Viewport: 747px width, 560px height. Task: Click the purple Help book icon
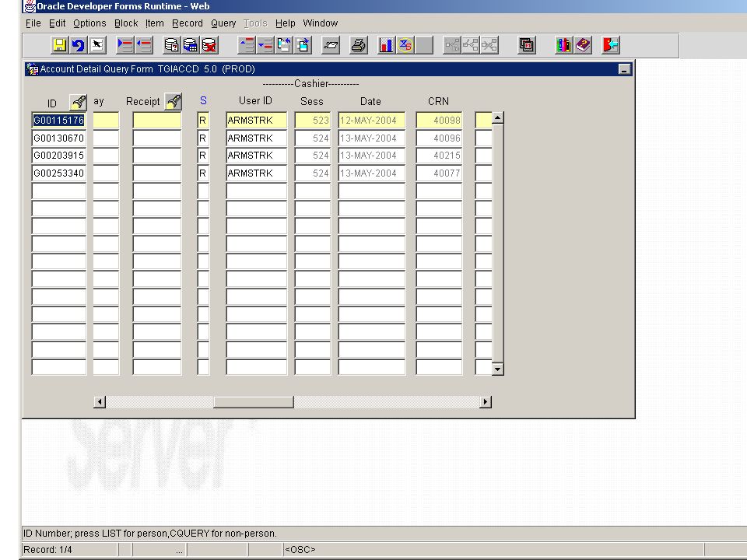coord(583,45)
